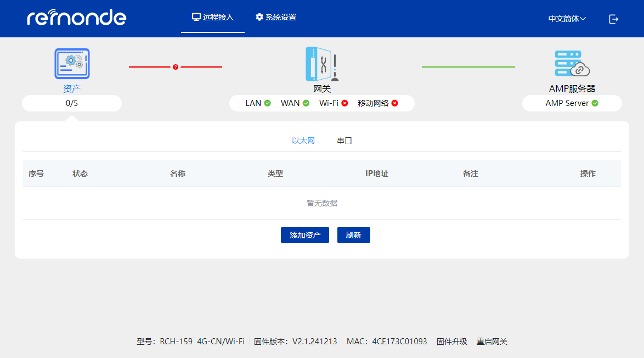The height and width of the screenshot is (358, 644).
Task: Click the WAN label
Action: point(290,103)
